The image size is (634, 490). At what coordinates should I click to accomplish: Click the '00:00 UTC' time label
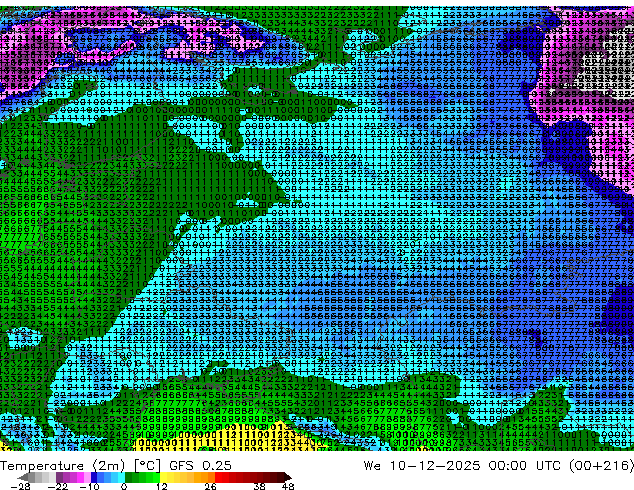pyautogui.click(x=526, y=466)
